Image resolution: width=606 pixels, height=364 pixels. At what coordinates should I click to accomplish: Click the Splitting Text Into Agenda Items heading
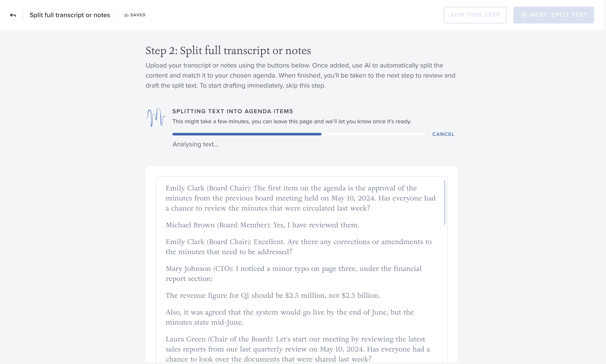[233, 111]
